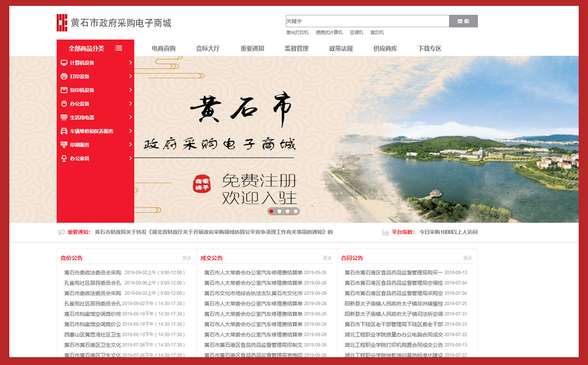Click the 激光打印机 suggested search keyword
Viewport: 588px width, 365px height.
point(297,33)
